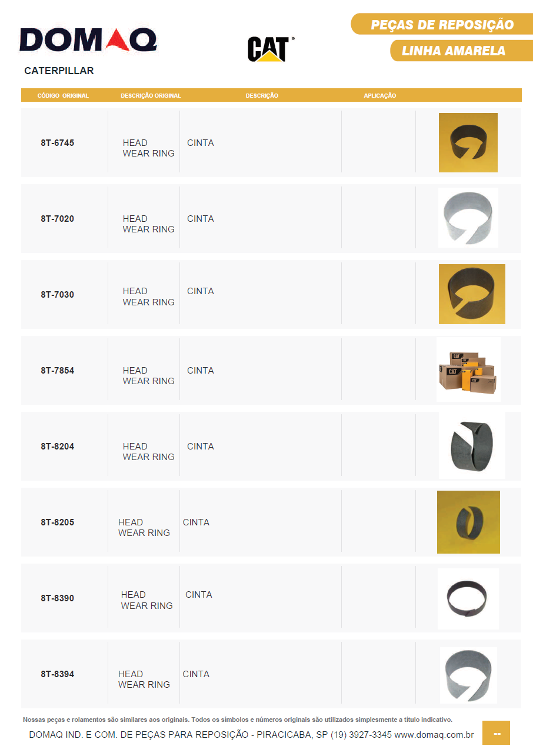
Task: Click the CAT boxes image for 8T-7854
Action: click(x=468, y=369)
